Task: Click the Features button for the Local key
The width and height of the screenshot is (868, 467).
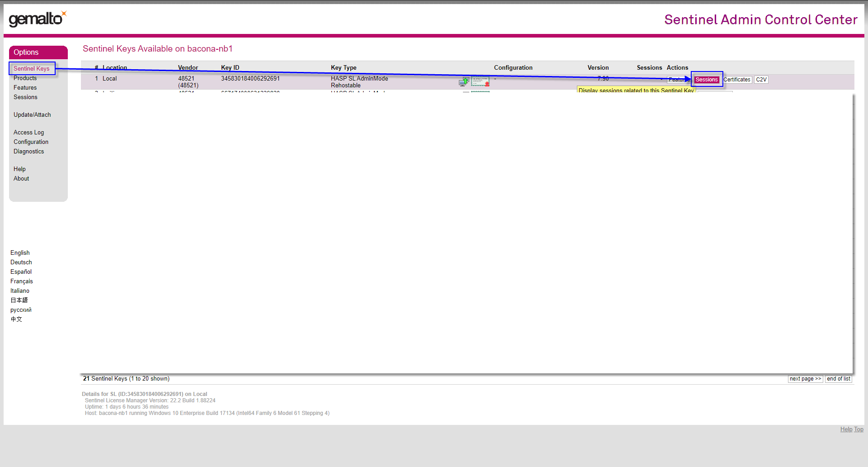Action: tap(679, 80)
